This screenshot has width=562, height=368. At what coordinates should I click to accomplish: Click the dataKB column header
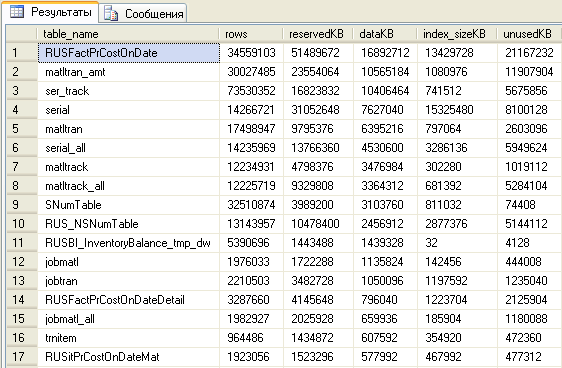(385, 34)
